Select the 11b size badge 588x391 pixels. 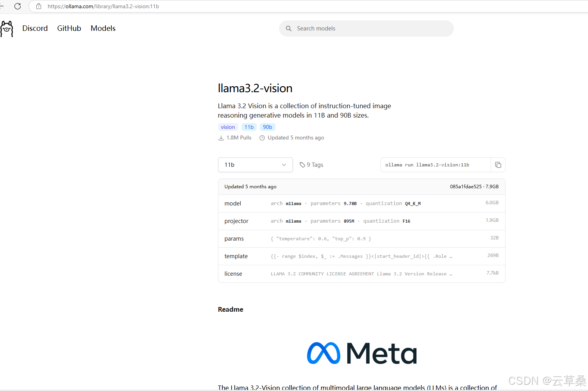tap(249, 127)
